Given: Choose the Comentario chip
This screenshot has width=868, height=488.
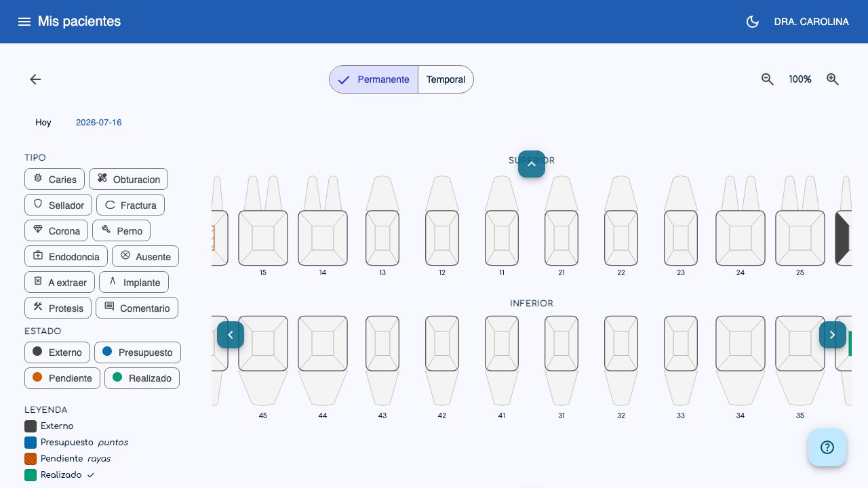Looking at the screenshot, I should (137, 308).
